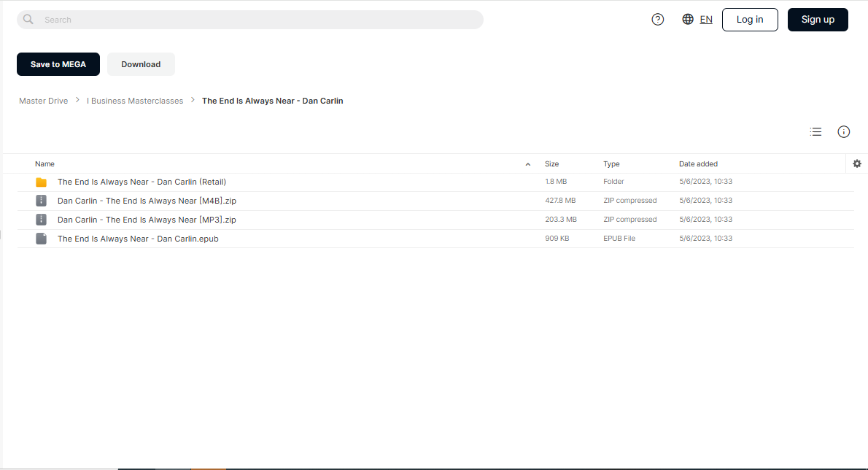Select 'Dan Carlin - The End Is Always Near [MP3].zip'
Viewport: 868px width, 470px height.
pyautogui.click(x=147, y=220)
